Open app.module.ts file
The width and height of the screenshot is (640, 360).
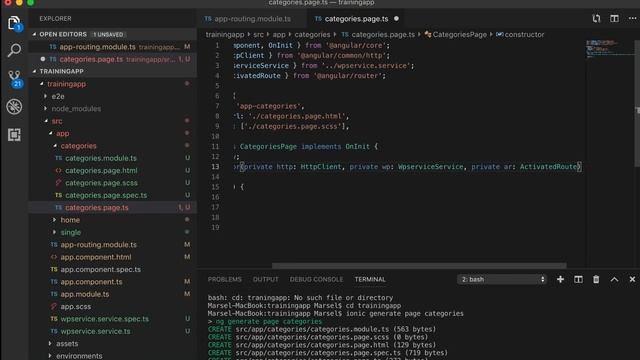click(x=113, y=294)
